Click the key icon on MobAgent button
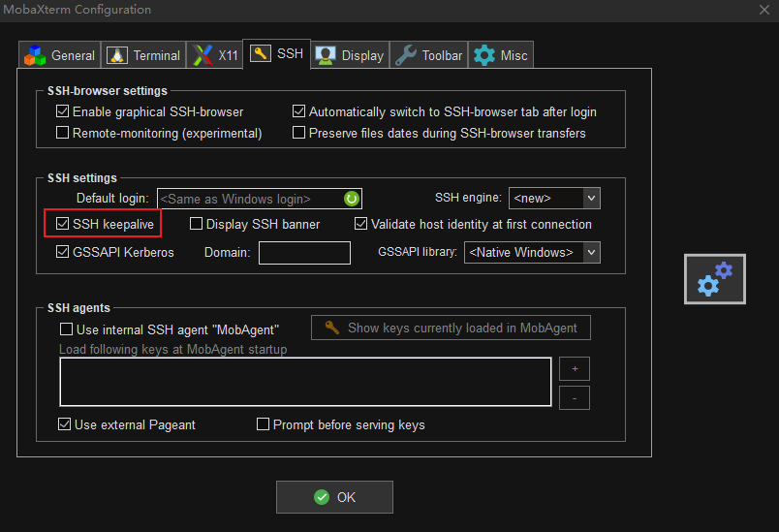 332,328
